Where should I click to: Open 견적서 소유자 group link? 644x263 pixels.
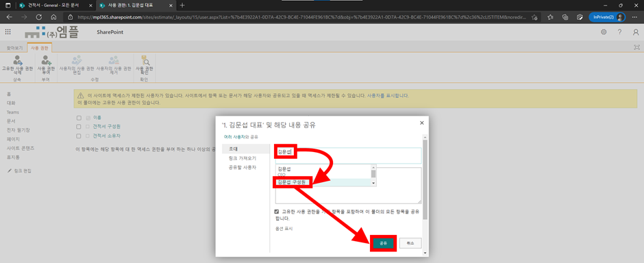click(106, 136)
